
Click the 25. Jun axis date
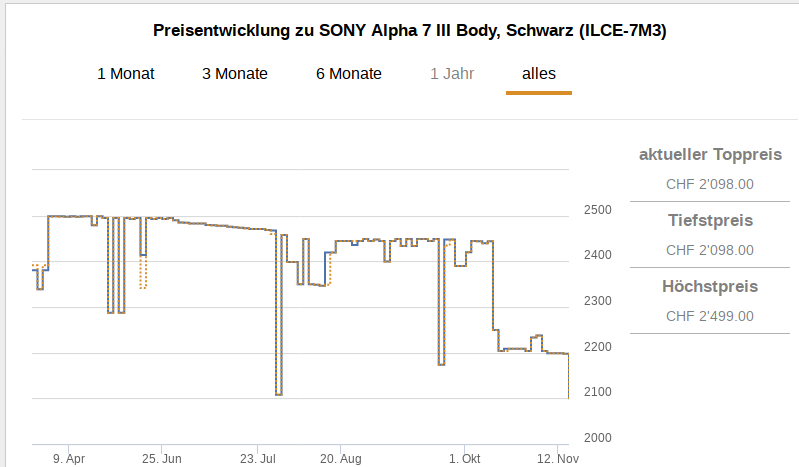coord(162,458)
